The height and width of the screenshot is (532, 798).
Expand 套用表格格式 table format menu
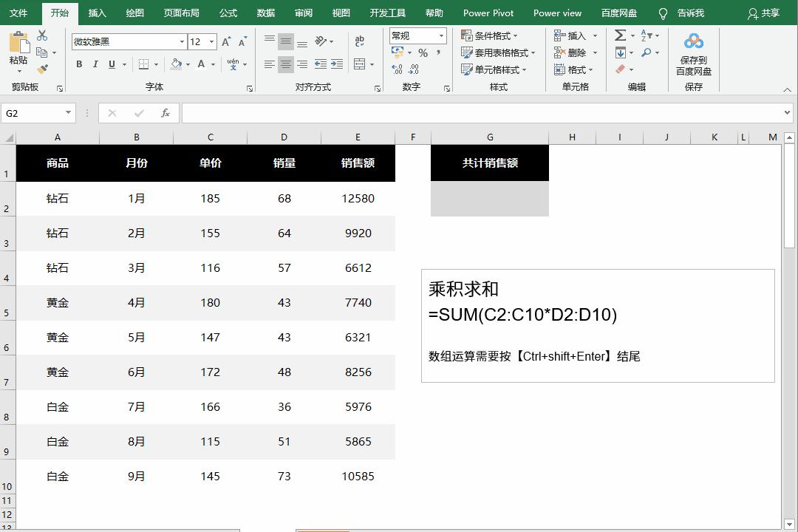[498, 52]
